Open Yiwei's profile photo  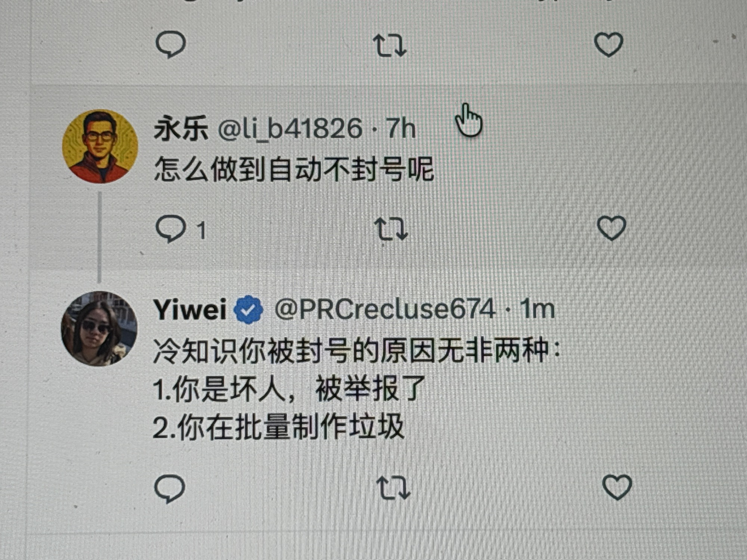pos(99,329)
